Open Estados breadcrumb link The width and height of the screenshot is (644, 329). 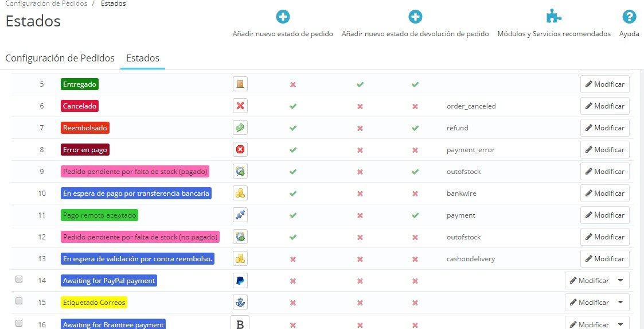113,3
